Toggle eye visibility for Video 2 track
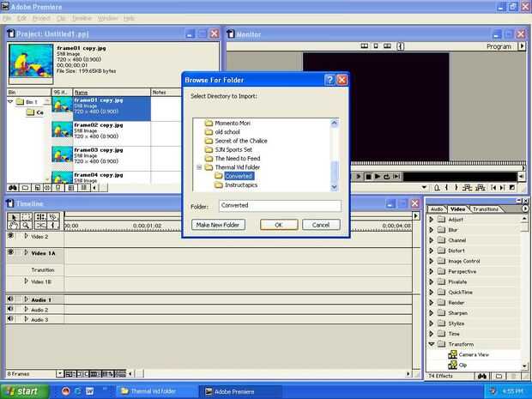Image resolution: width=532 pixels, height=399 pixels. coord(11,235)
